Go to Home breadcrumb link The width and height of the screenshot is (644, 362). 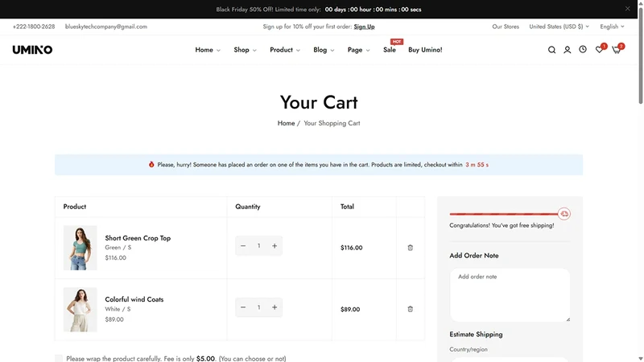coord(286,123)
